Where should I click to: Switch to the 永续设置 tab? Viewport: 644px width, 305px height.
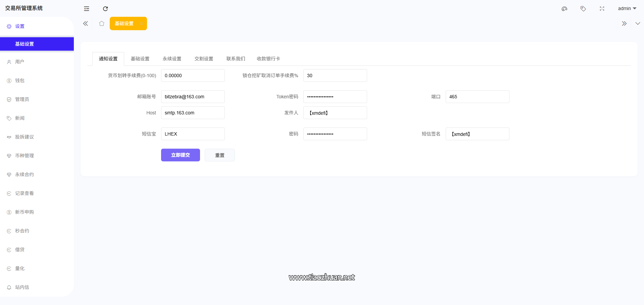point(172,59)
